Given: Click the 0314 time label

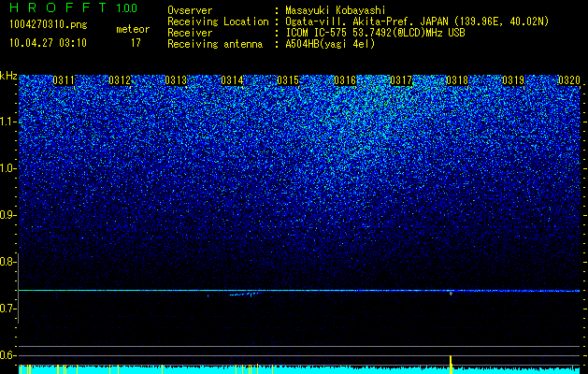Looking at the screenshot, I should point(232,80).
